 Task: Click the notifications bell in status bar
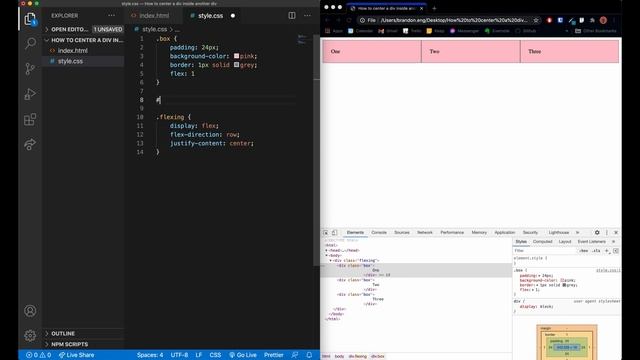click(309, 355)
